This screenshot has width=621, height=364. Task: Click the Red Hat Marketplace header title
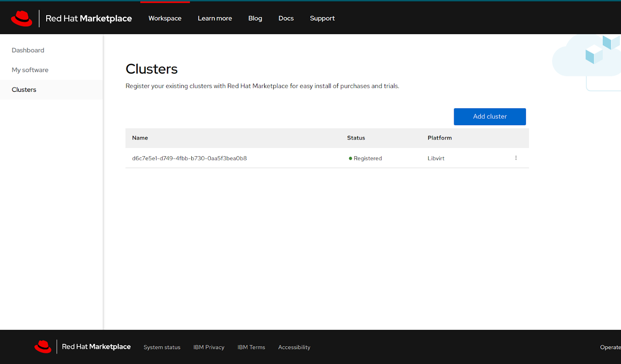tap(88, 18)
